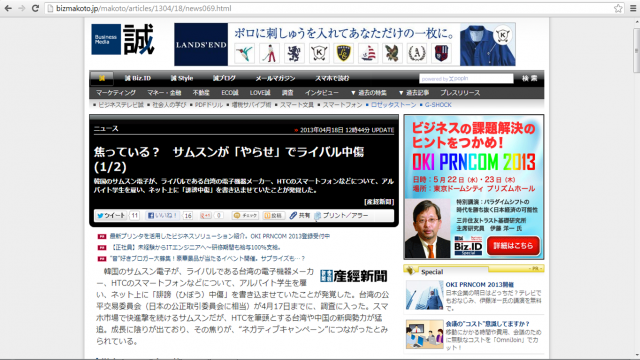640x360 pixels.
Task: Open the ビジネステレビ誠 link
Action: (121, 105)
